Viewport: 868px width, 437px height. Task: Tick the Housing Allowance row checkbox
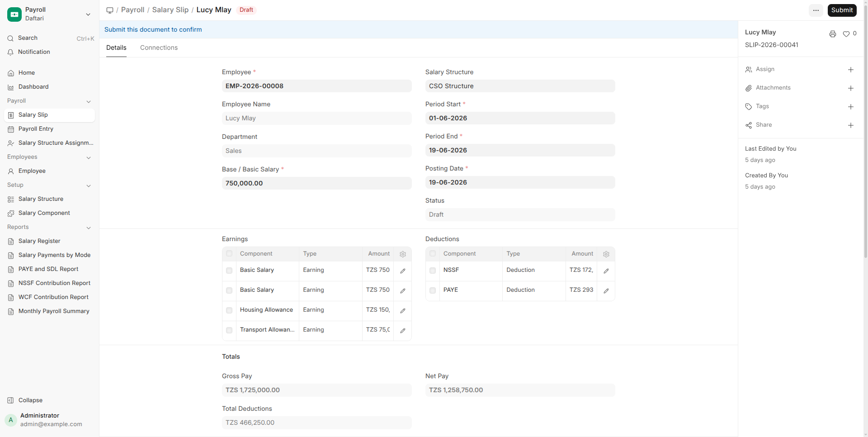click(229, 310)
